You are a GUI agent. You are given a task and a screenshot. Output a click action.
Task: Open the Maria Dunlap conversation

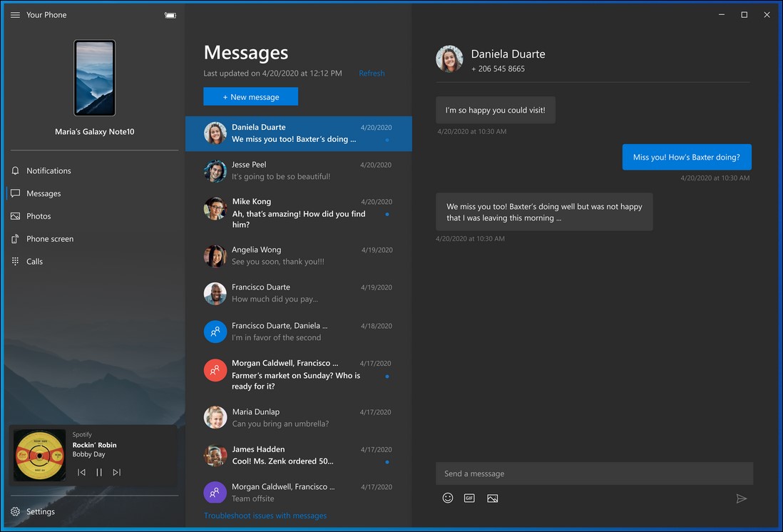point(299,418)
